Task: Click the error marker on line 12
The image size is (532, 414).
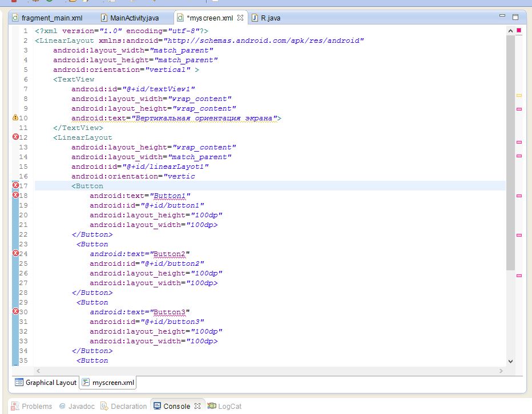Action: pos(15,137)
